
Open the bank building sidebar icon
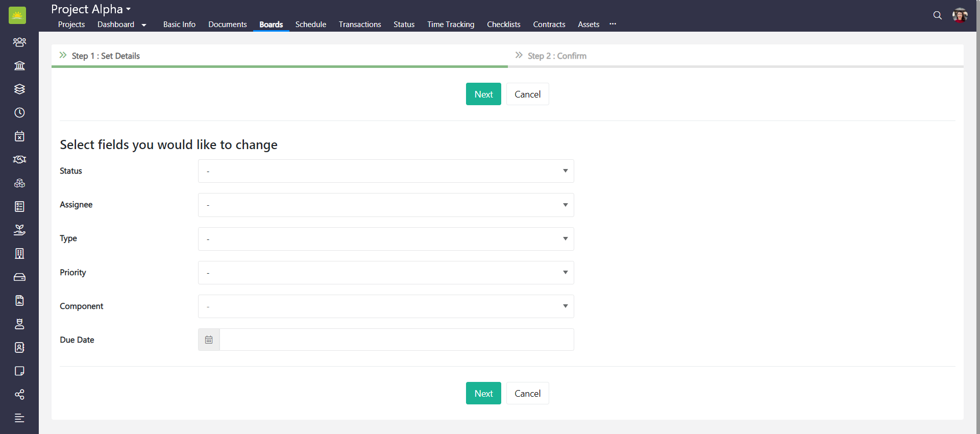coord(19,65)
